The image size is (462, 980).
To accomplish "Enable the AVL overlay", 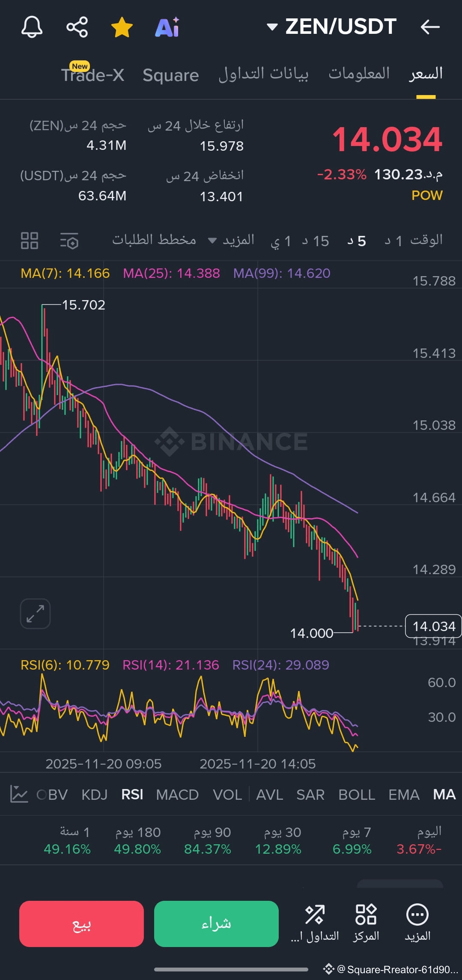I will 269,795.
